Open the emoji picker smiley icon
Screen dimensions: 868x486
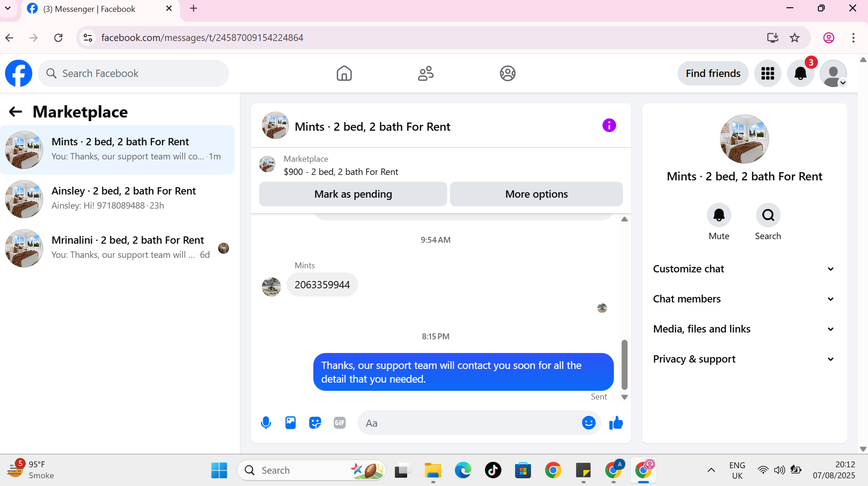(589, 423)
